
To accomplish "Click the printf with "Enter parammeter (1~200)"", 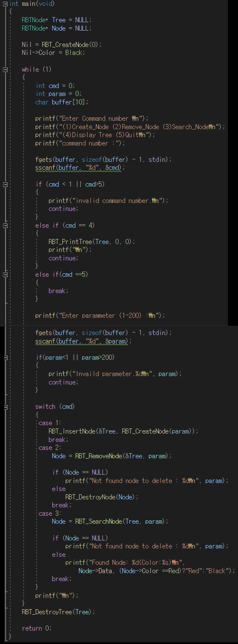I will pos(100,316).
